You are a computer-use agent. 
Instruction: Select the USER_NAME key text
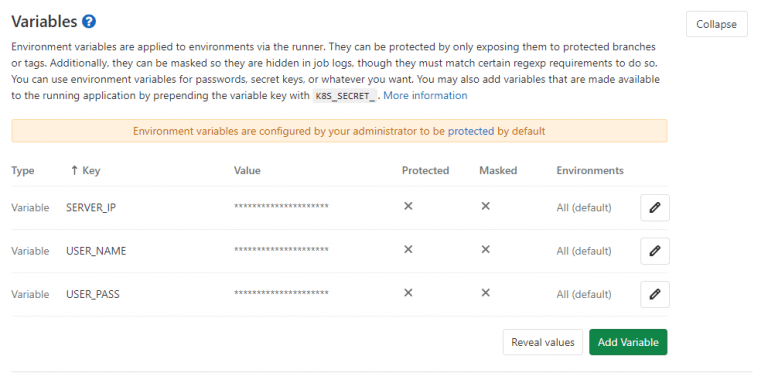96,251
